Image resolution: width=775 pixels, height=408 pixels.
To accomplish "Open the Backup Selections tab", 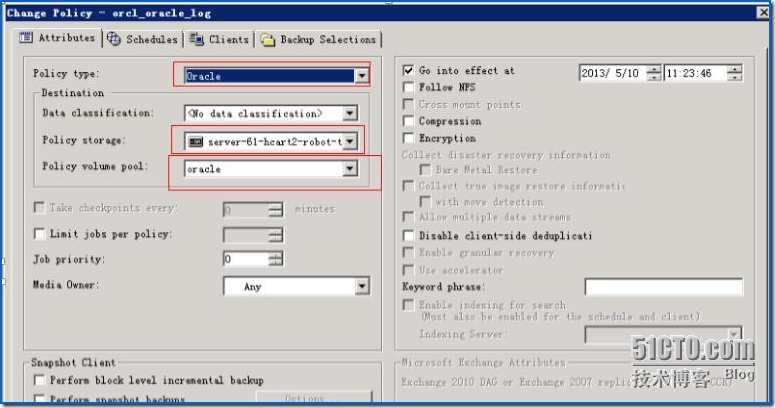I will tap(318, 39).
